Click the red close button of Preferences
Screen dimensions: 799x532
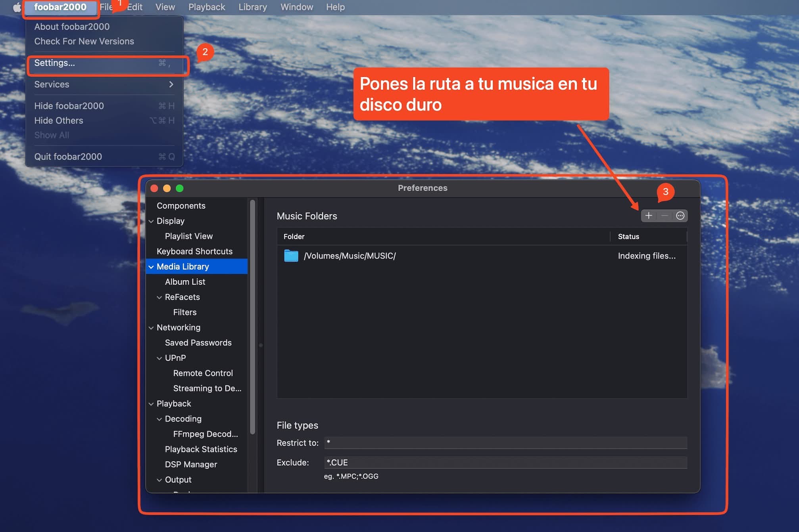[x=154, y=188]
